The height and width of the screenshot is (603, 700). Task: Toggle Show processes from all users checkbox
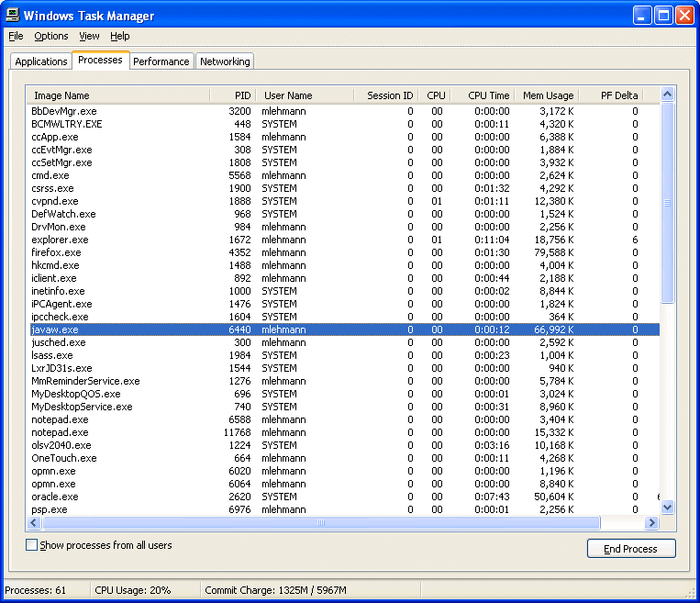[x=31, y=545]
